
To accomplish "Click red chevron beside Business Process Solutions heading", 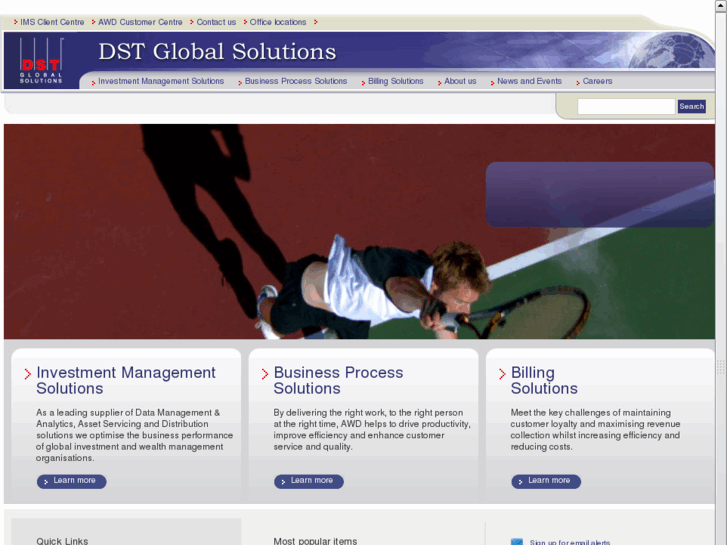I will (x=265, y=374).
